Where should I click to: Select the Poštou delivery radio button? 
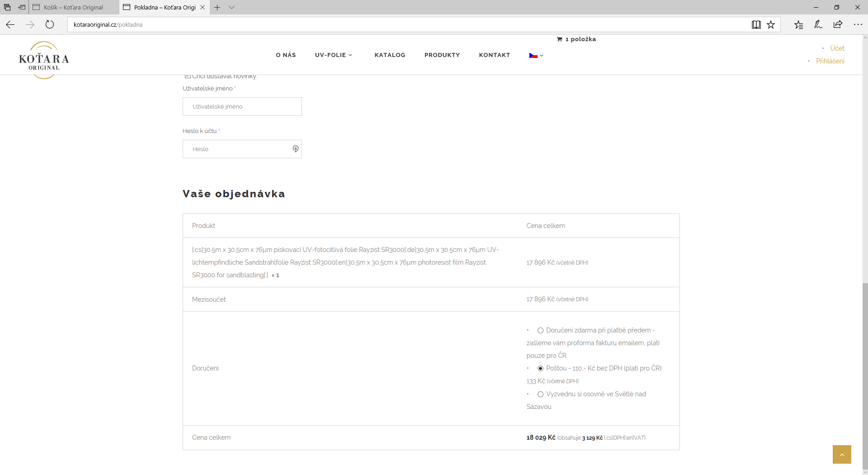540,369
